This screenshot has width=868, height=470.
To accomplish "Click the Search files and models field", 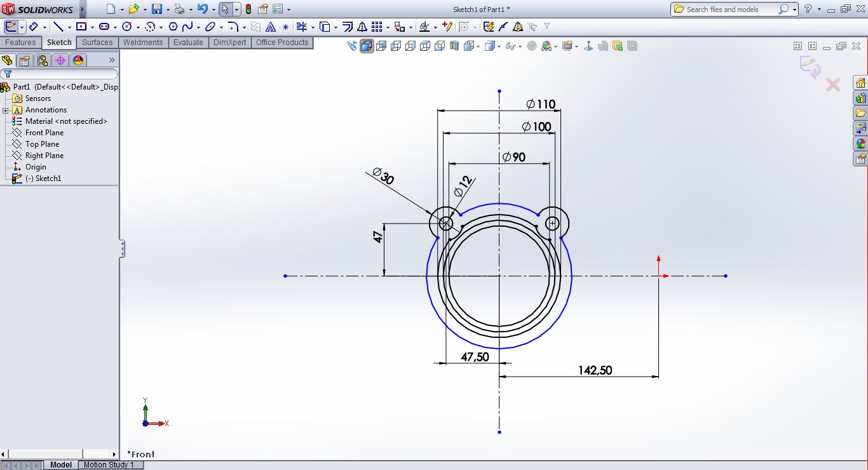I will click(x=731, y=10).
